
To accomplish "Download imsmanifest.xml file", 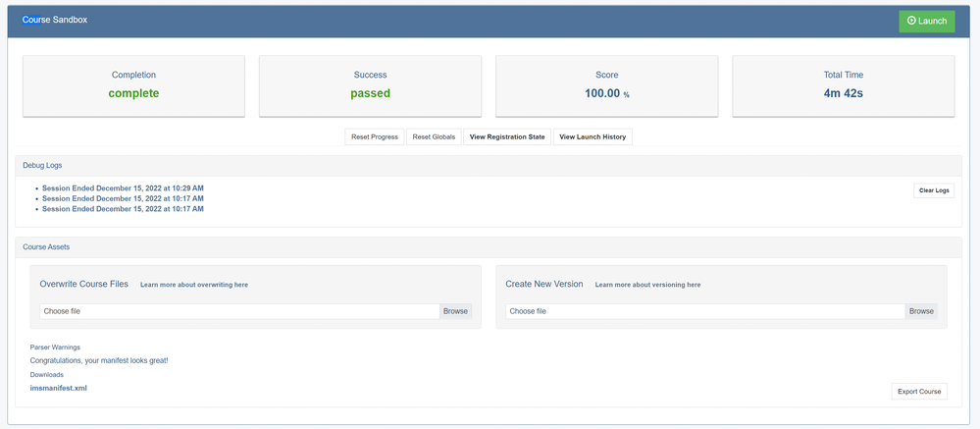I will (x=58, y=388).
